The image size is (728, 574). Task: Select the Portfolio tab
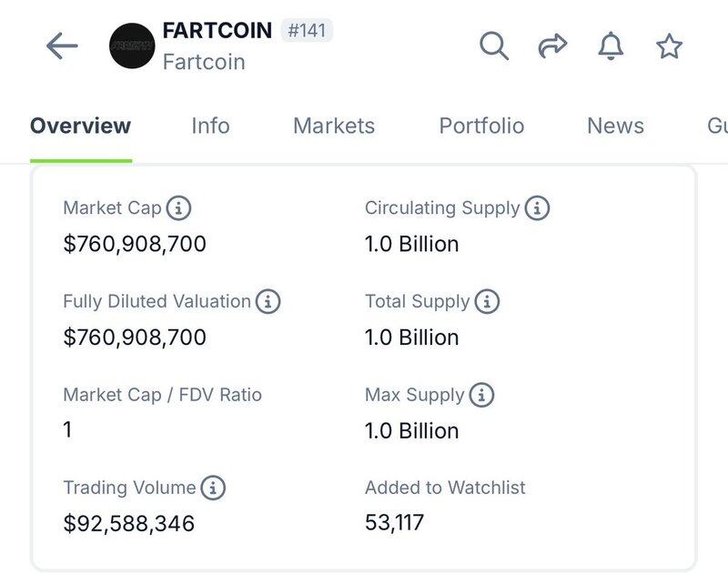coord(481,126)
